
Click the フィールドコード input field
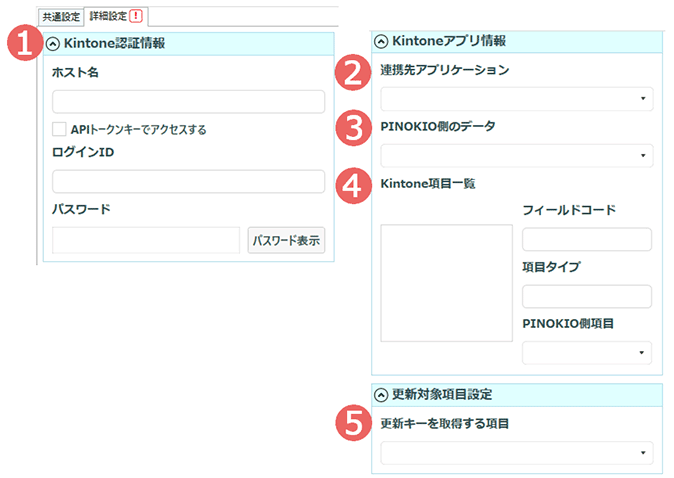(587, 239)
